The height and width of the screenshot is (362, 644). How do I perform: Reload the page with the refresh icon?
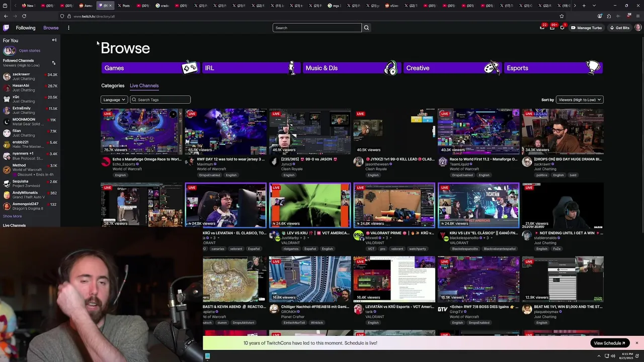[24, 16]
